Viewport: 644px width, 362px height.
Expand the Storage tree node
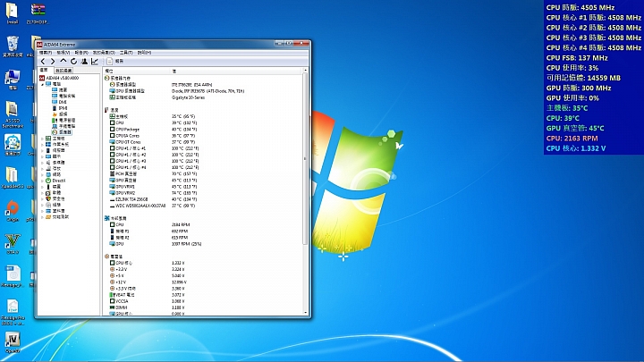click(42, 169)
